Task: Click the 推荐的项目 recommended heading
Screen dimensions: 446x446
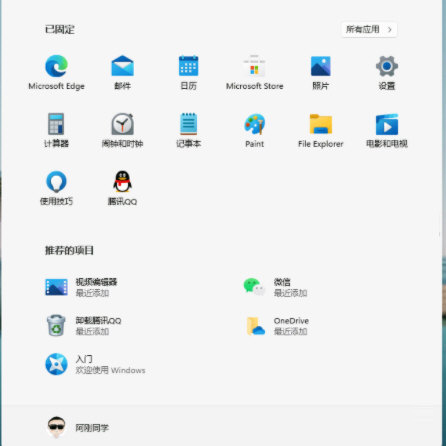Action: tap(69, 250)
